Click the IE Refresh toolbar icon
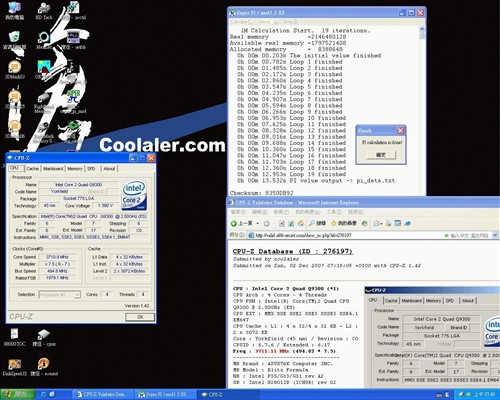 [x=291, y=223]
